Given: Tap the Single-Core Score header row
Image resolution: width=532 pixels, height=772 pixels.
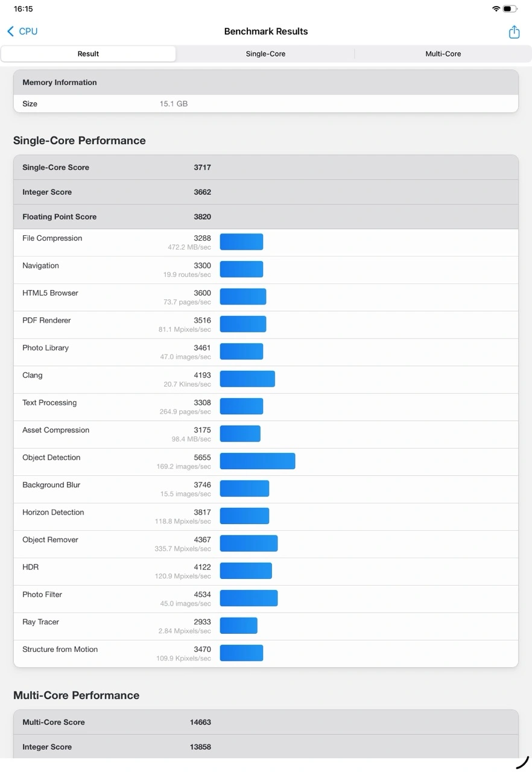Looking at the screenshot, I should pyautogui.click(x=265, y=168).
